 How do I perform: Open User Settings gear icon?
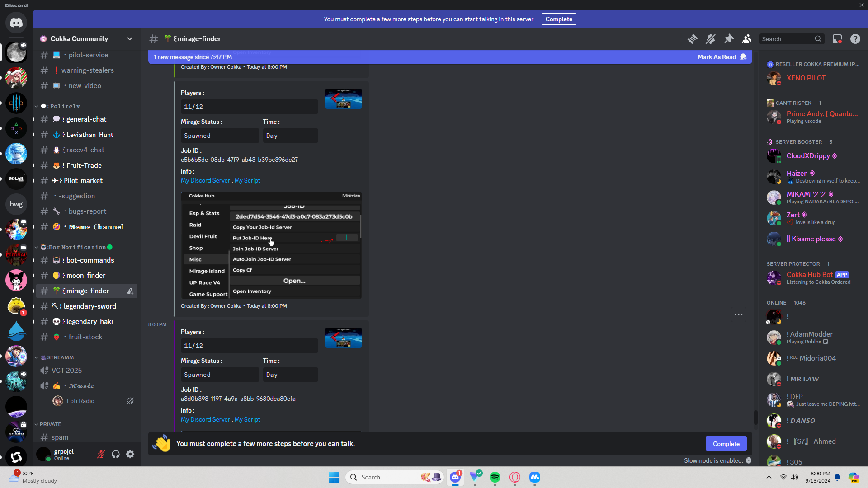click(130, 454)
